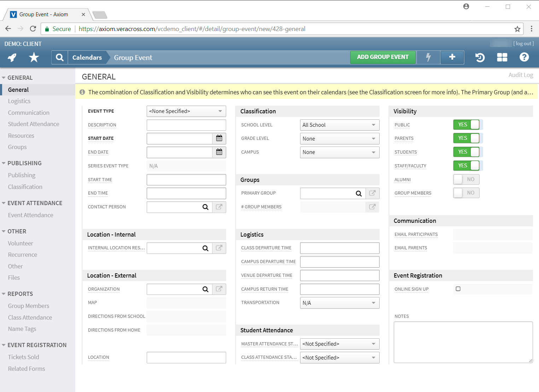Viewport: 539px width, 392px height.
Task: Click the lightning bolt actions icon
Action: coord(428,57)
